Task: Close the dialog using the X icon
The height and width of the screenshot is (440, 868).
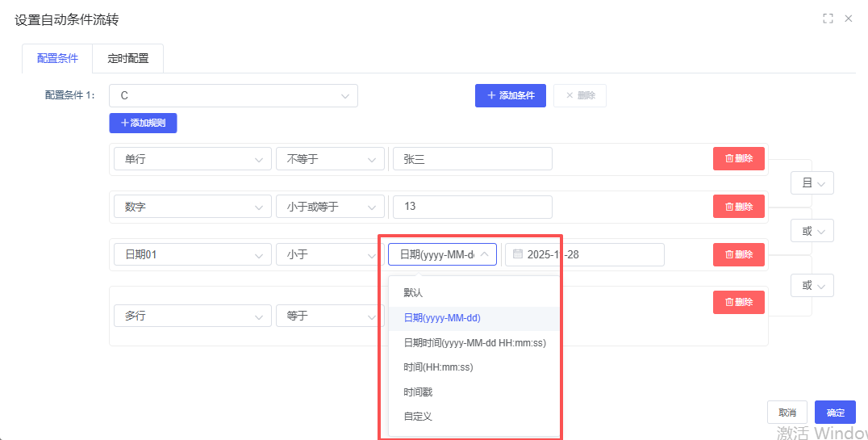Action: 848,19
